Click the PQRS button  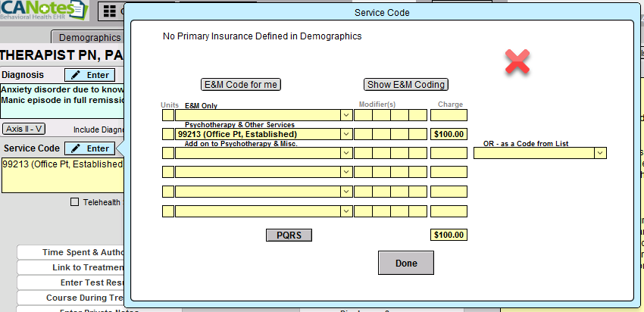(x=289, y=235)
